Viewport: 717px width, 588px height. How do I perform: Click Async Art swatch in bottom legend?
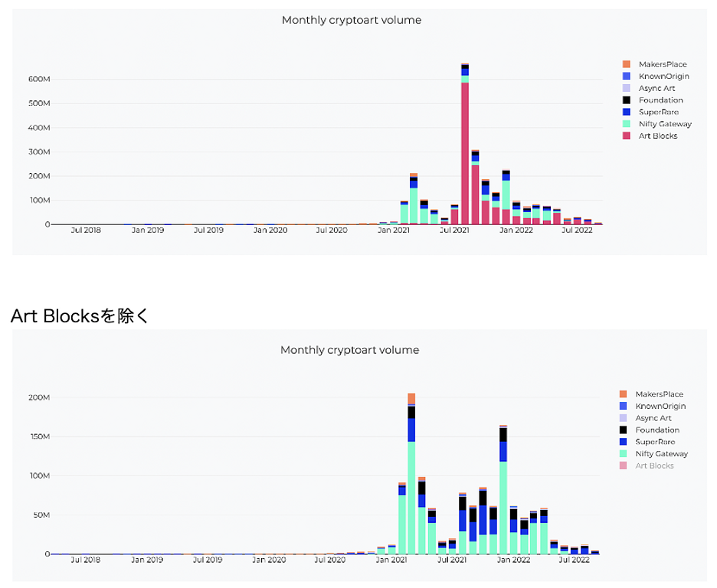[623, 418]
